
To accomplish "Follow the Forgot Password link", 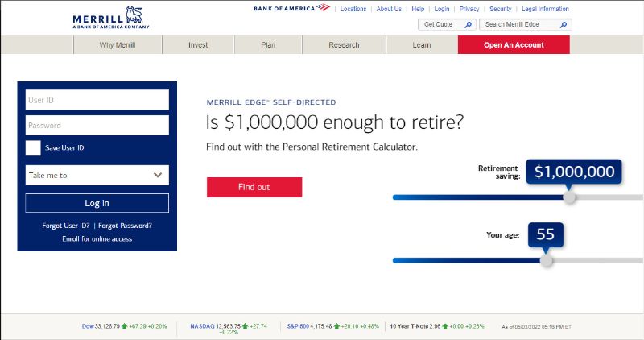I will [x=125, y=226].
